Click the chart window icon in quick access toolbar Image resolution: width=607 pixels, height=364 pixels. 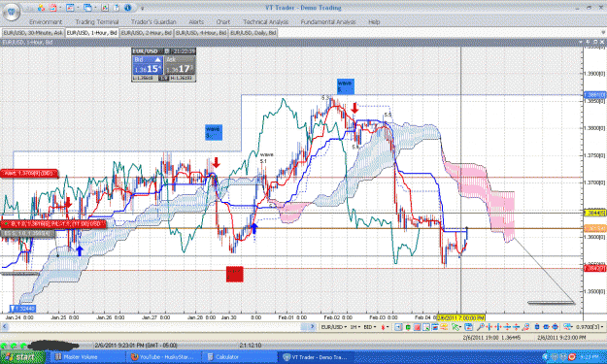(70, 8)
